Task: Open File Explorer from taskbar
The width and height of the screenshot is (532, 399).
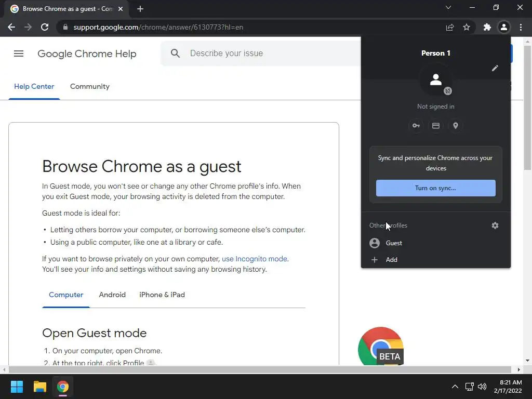Action: [x=39, y=387]
